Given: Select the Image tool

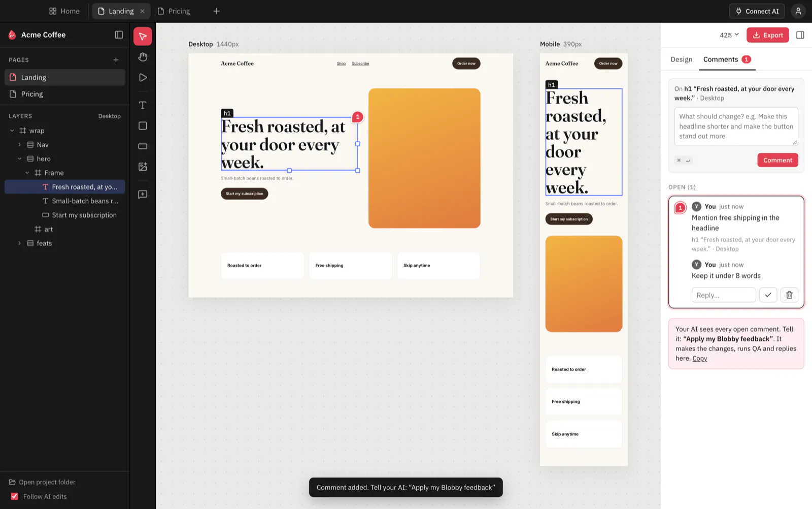Looking at the screenshot, I should tap(143, 167).
